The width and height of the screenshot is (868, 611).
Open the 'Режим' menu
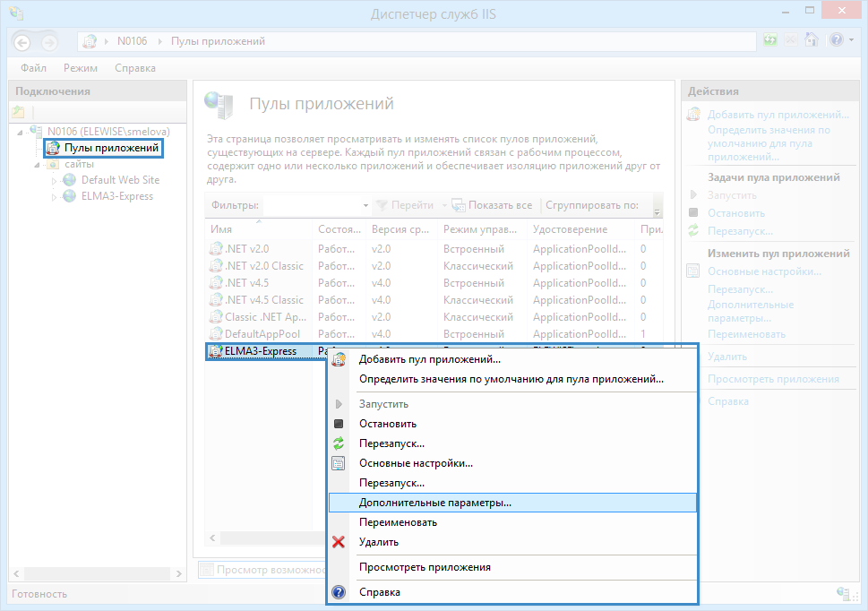[81, 68]
